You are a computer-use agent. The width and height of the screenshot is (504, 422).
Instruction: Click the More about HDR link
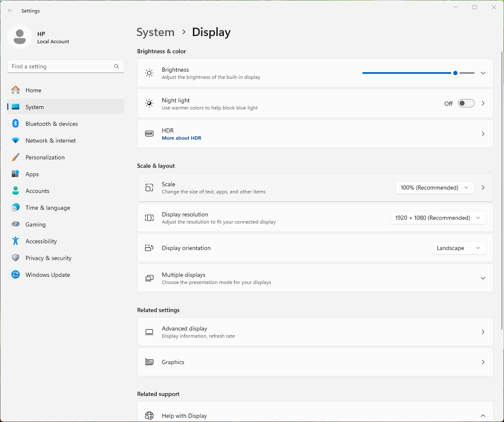coord(182,138)
